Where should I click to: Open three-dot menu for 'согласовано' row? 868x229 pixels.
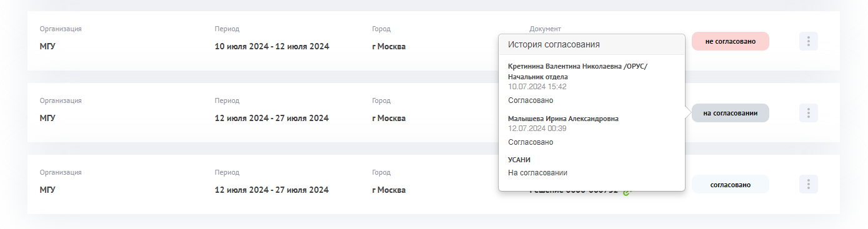click(x=808, y=184)
